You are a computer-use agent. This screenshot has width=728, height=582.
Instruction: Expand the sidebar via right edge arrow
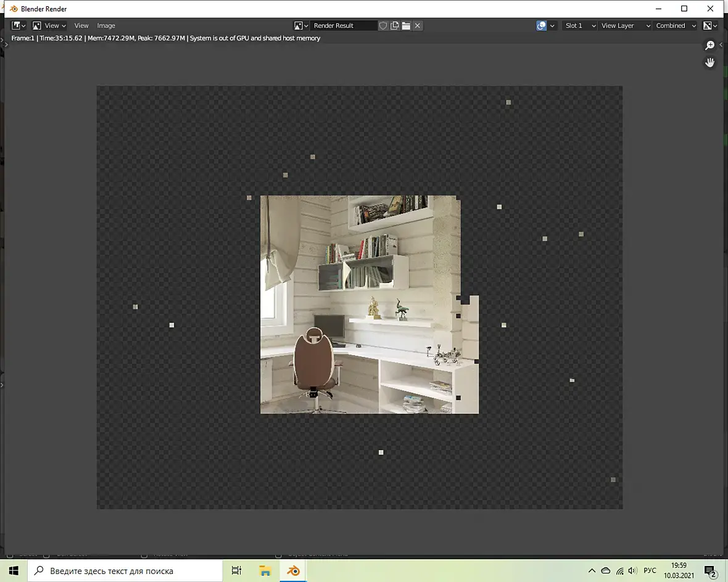(x=721, y=44)
